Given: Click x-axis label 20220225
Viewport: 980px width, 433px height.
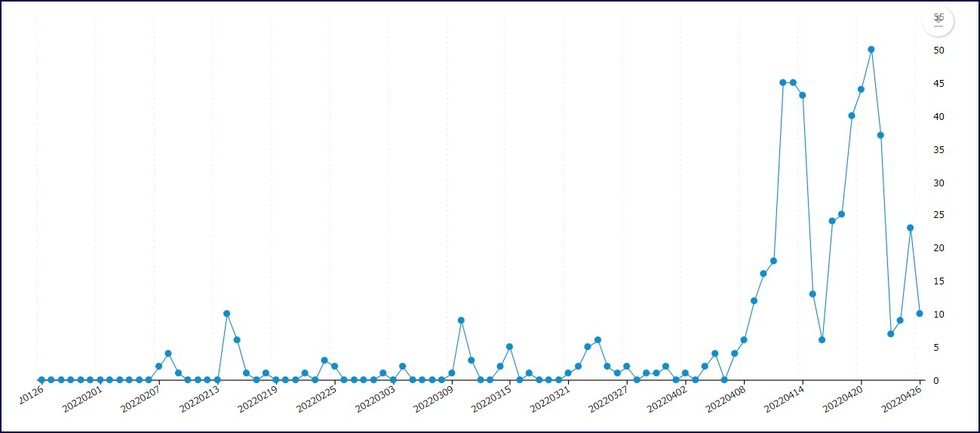Looking at the screenshot, I should point(316,398).
